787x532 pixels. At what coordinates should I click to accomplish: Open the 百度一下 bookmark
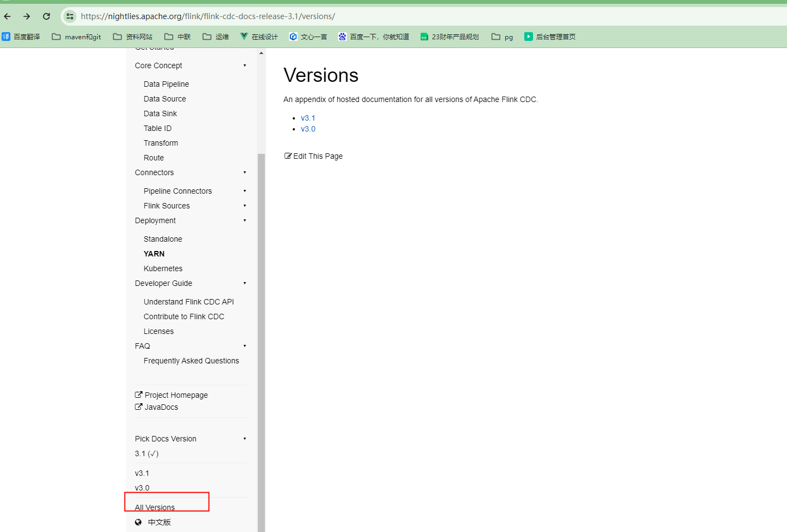tap(374, 37)
